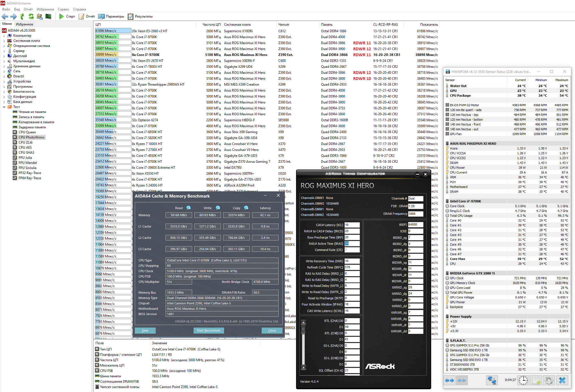Screen dimensions: 575x392
Task: Open Параметры settings in toolbar
Action: pyautogui.click(x=111, y=16)
